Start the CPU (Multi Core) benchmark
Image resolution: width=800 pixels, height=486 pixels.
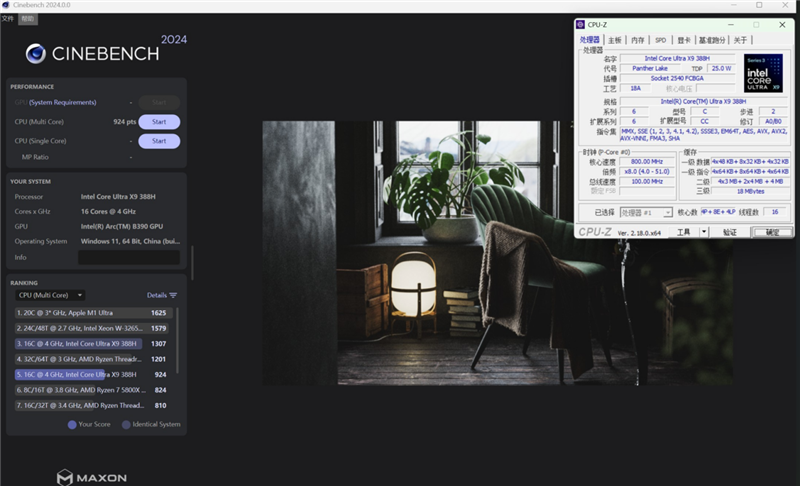(x=159, y=121)
